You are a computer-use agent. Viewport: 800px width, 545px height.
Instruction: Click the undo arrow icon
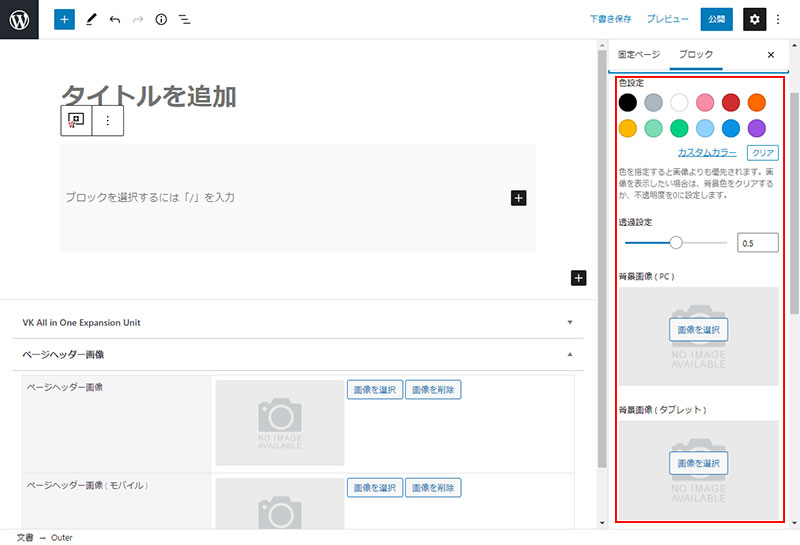[x=115, y=19]
